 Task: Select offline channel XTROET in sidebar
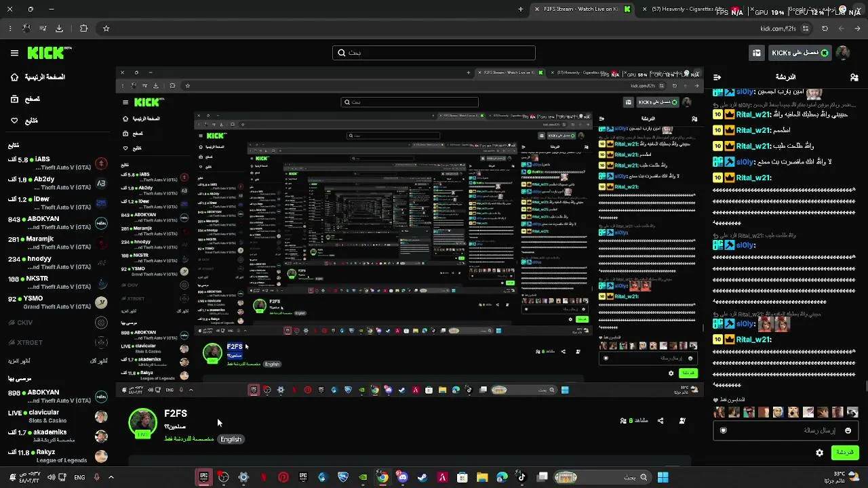click(x=58, y=343)
